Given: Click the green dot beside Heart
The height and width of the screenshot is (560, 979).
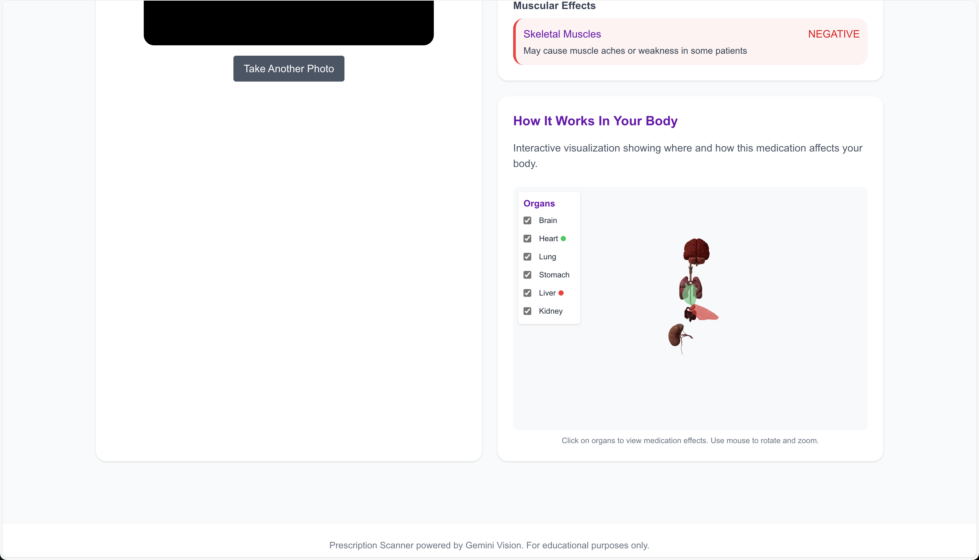Looking at the screenshot, I should coord(563,239).
